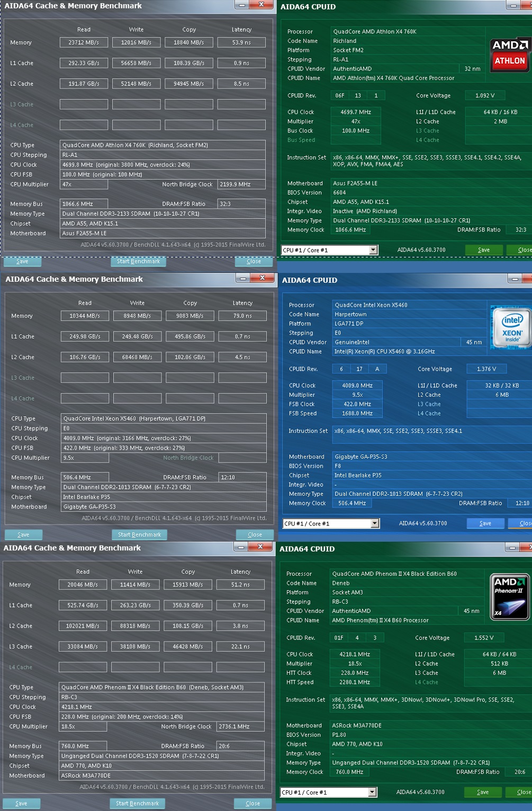Click the L2 read value 102021 MB/s

pos(83,626)
